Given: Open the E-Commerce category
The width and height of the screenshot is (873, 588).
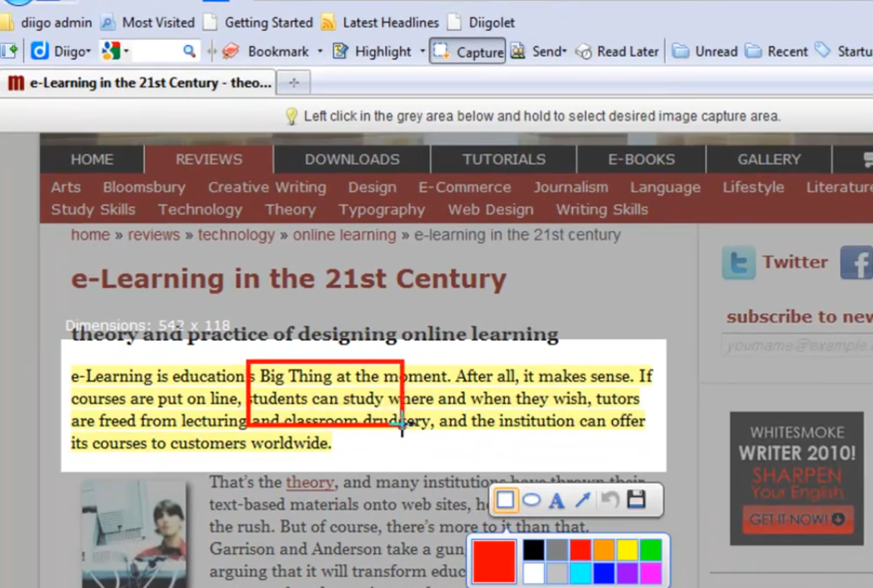Looking at the screenshot, I should [465, 187].
